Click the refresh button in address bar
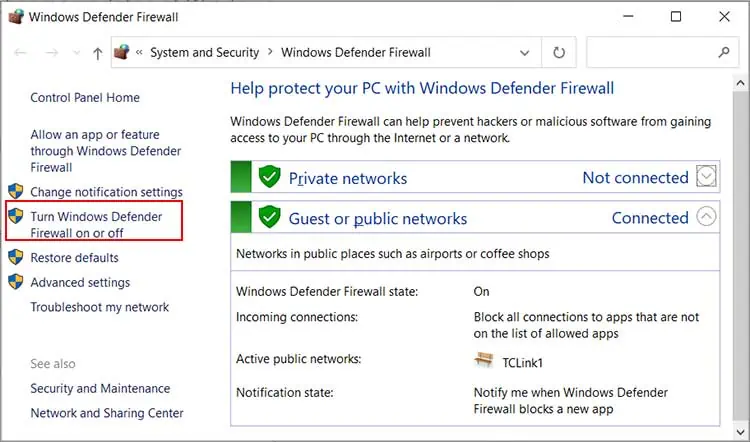 558,52
